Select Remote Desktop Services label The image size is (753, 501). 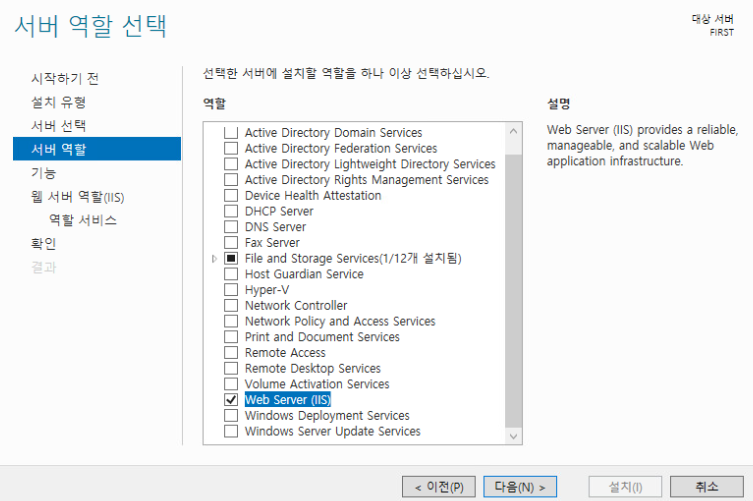click(313, 368)
